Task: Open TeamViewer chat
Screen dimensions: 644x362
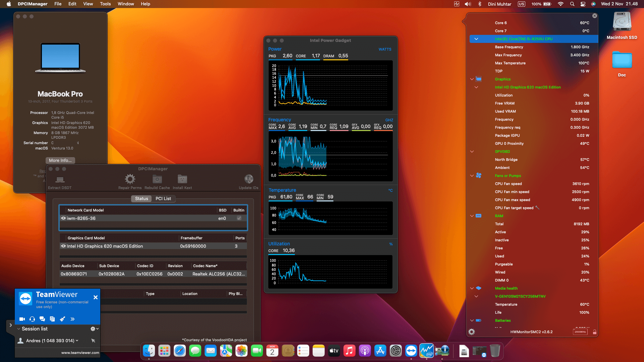Action: click(42, 319)
